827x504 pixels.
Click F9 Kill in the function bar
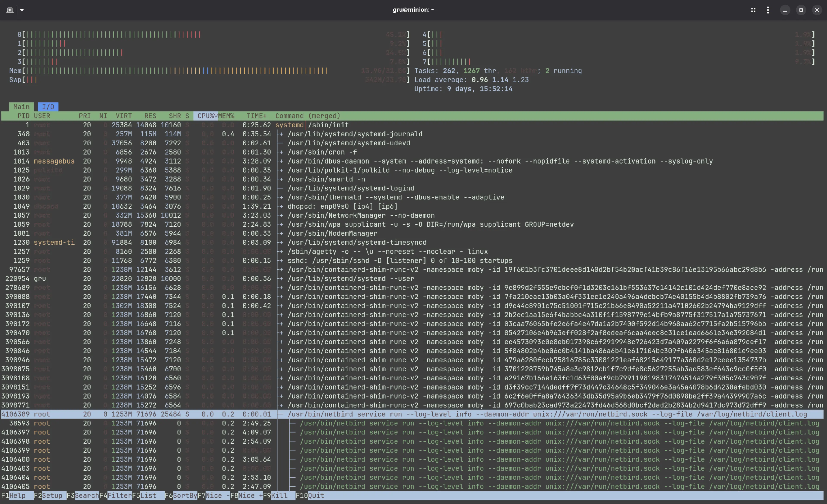point(279,496)
